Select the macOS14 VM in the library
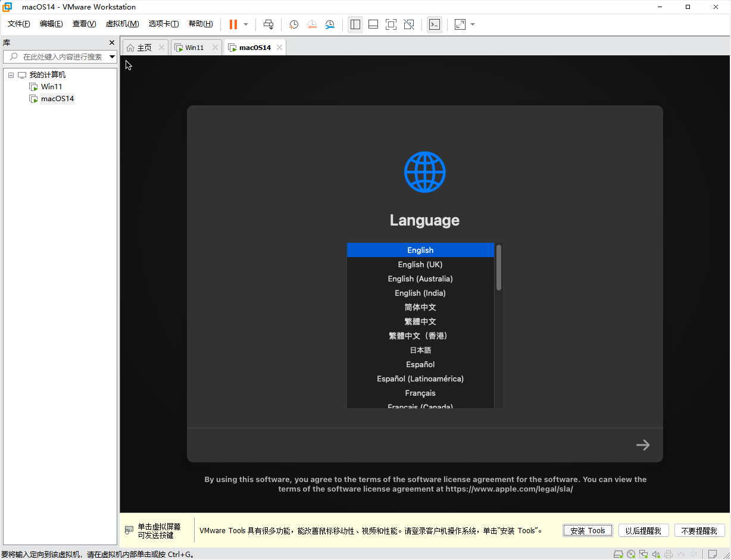Screen dimensions: 731x560 [57, 99]
